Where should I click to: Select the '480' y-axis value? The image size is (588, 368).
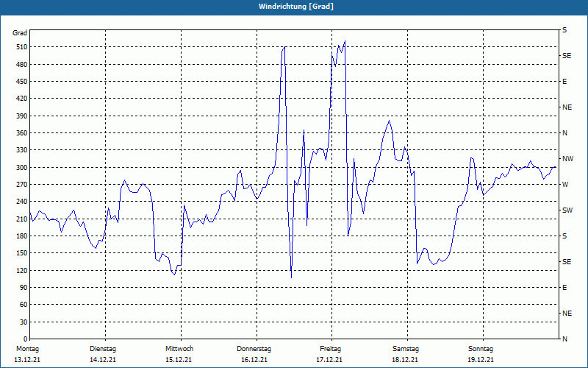pos(22,64)
